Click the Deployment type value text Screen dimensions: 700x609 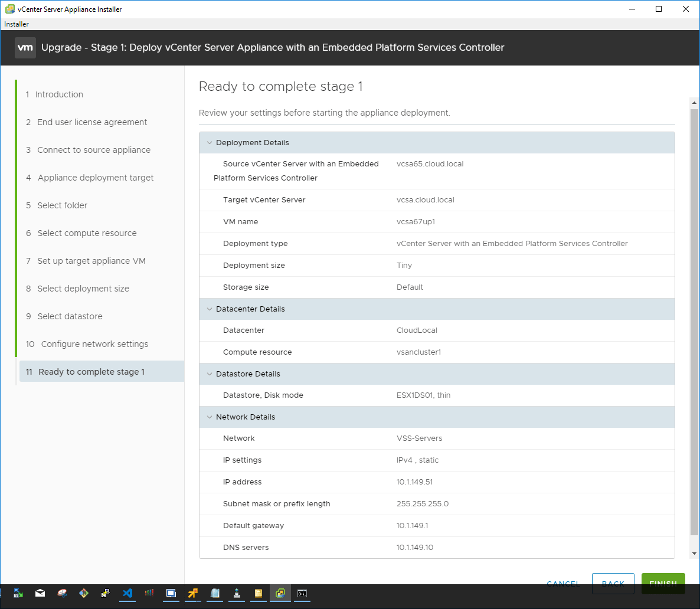(x=512, y=244)
